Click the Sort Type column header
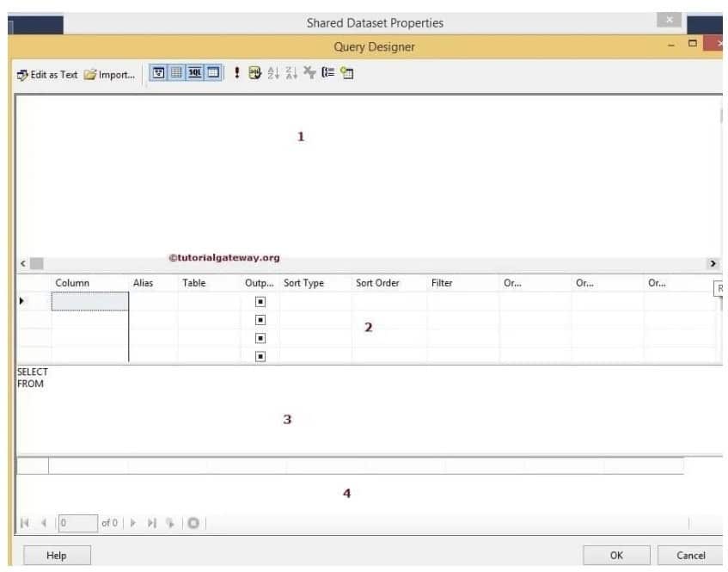Screen dimensions: 728x572 point(303,283)
